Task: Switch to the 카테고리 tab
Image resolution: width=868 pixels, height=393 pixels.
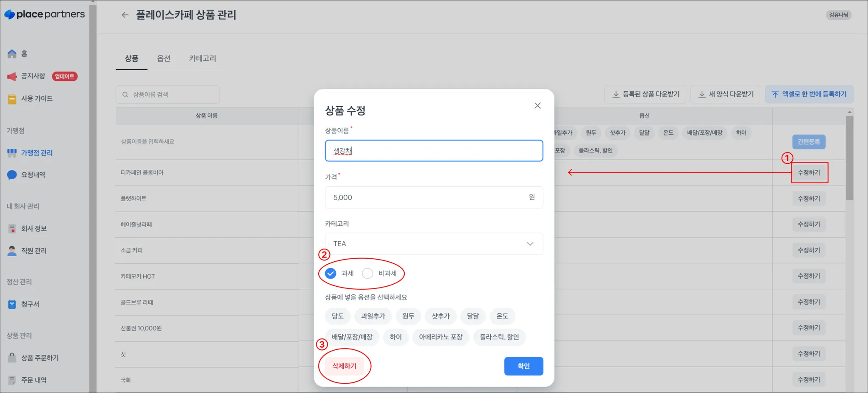Action: pos(203,58)
